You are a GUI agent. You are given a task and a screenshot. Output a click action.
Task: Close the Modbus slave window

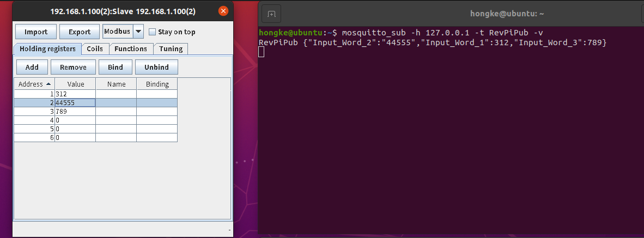pyautogui.click(x=223, y=11)
